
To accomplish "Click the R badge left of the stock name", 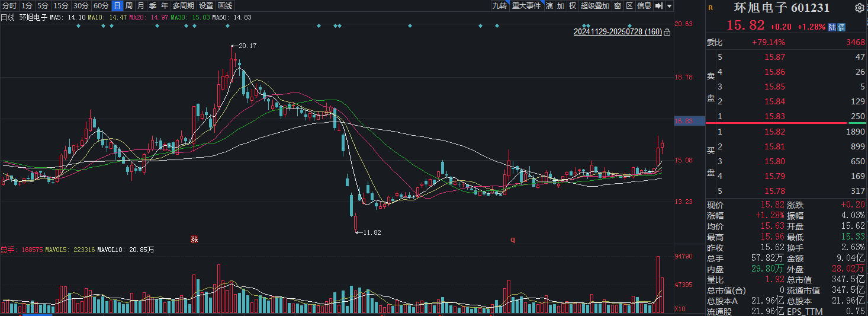I will [711, 8].
